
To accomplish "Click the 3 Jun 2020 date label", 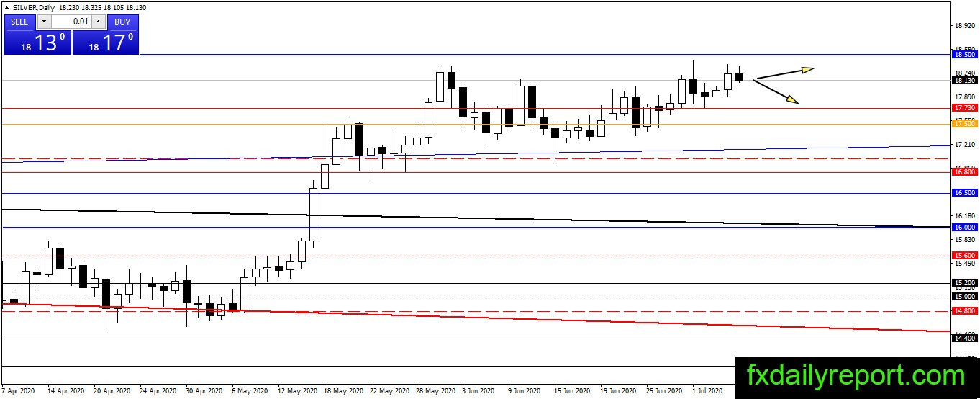I will tap(480, 391).
